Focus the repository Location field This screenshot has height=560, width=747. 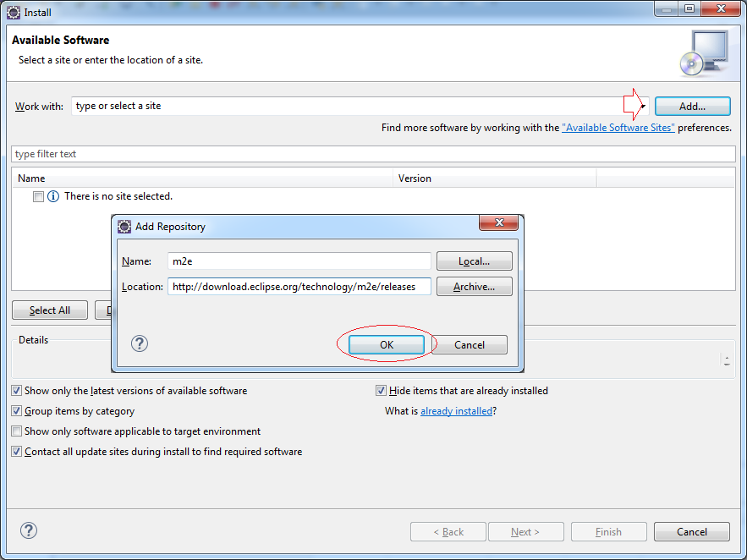coord(299,287)
